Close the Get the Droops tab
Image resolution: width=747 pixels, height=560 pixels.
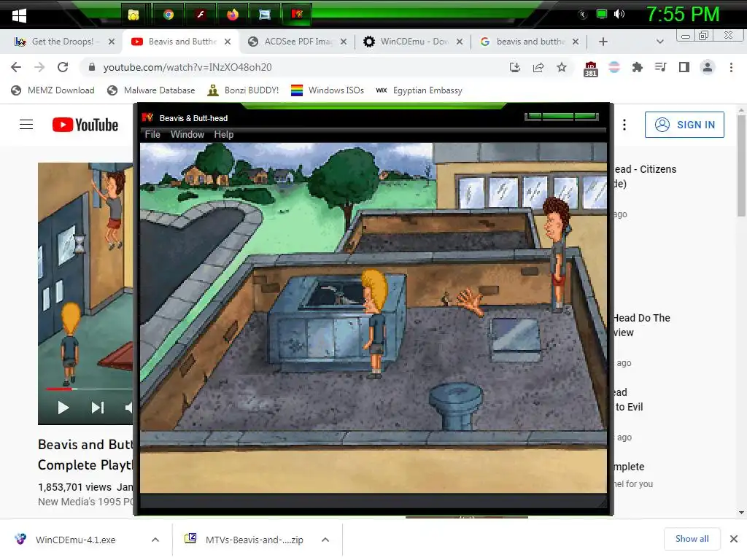pyautogui.click(x=112, y=42)
